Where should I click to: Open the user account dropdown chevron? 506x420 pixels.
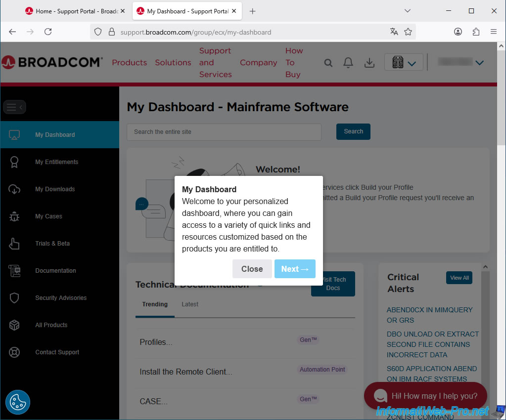click(479, 63)
